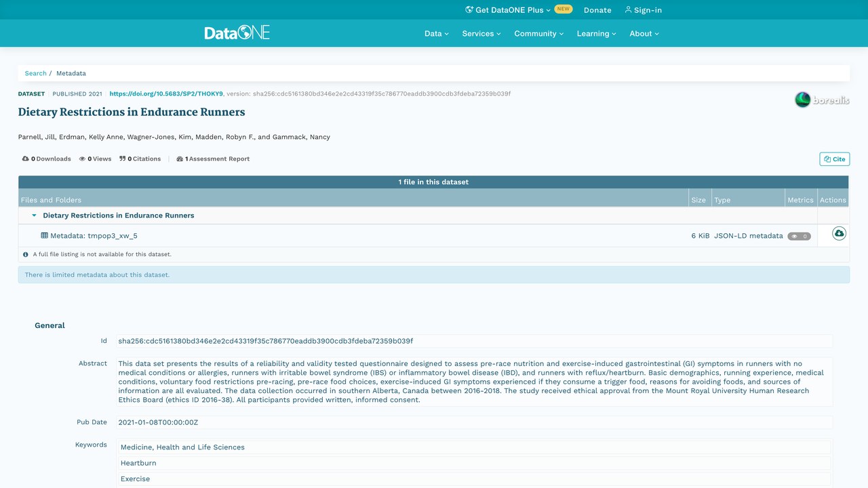Open the Data menu
This screenshot has height=488, width=868.
(437, 33)
